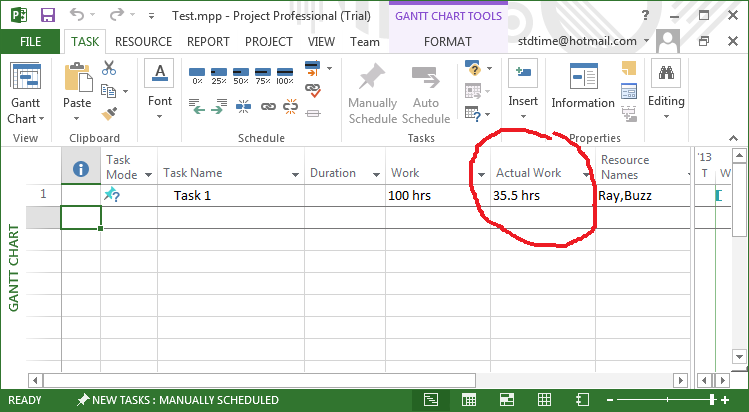
Task: Open Customize Quick Access Toolbar menu
Action: (151, 16)
